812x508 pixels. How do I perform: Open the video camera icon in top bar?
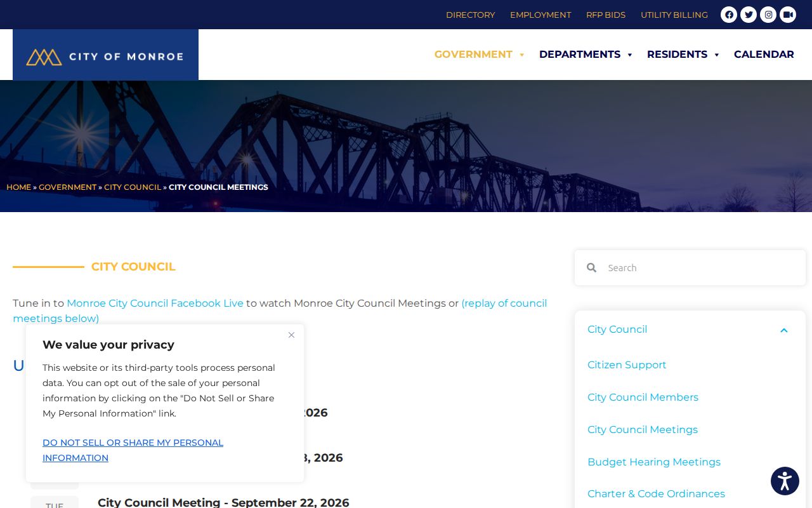pos(788,15)
